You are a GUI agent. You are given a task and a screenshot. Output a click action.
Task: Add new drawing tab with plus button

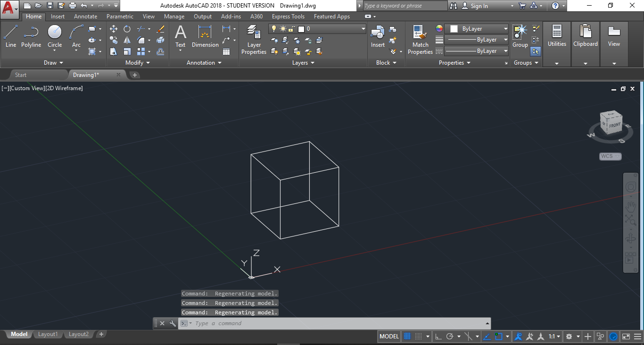(134, 75)
